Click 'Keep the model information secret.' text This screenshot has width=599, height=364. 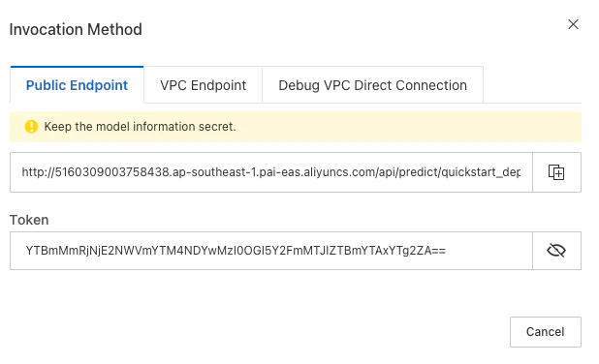[x=140, y=126]
